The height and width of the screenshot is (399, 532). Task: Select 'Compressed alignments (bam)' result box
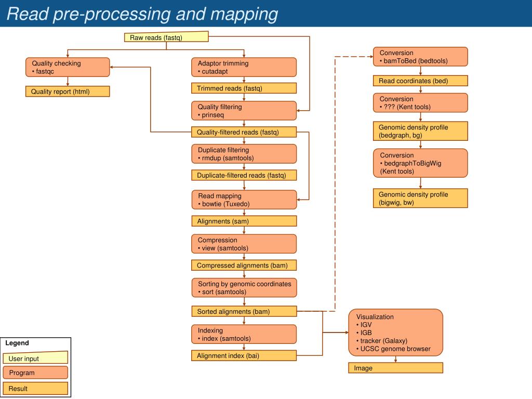(244, 265)
